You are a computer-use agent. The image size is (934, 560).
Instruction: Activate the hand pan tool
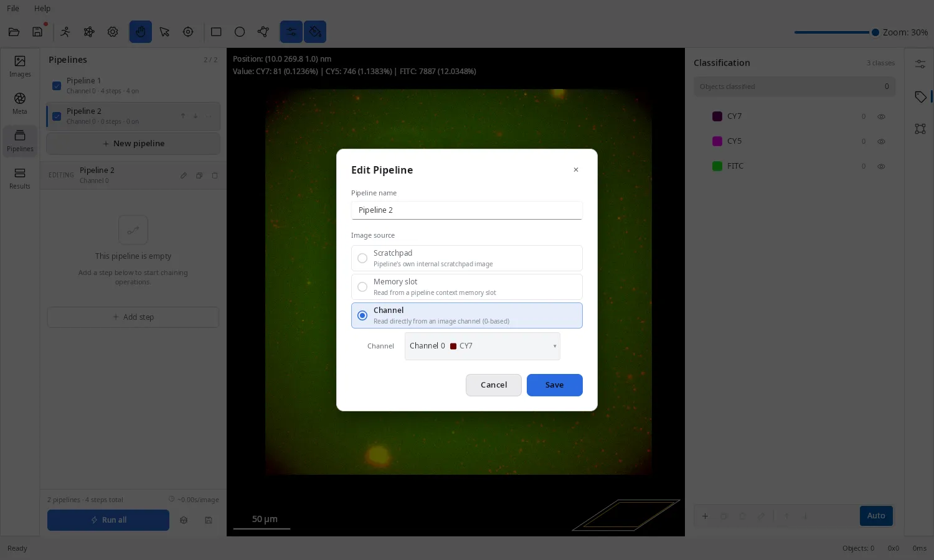141,32
